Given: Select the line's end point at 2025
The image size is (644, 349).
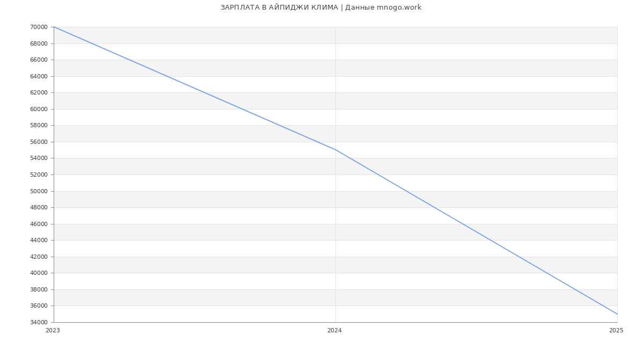Looking at the screenshot, I should point(617,314).
